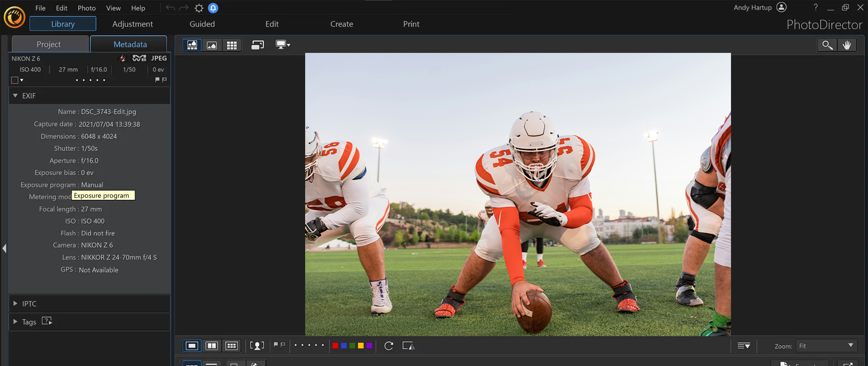Go to the Library module
This screenshot has height=366, width=868.
click(63, 24)
